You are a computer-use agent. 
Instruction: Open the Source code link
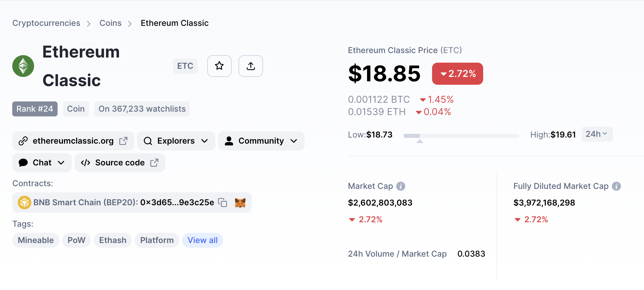tap(120, 163)
